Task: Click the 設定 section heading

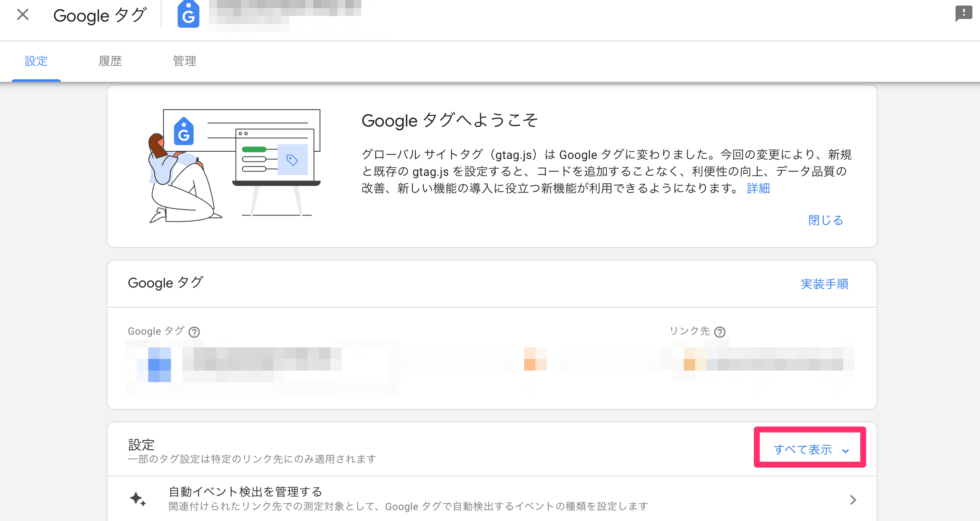Action: pyautogui.click(x=141, y=445)
